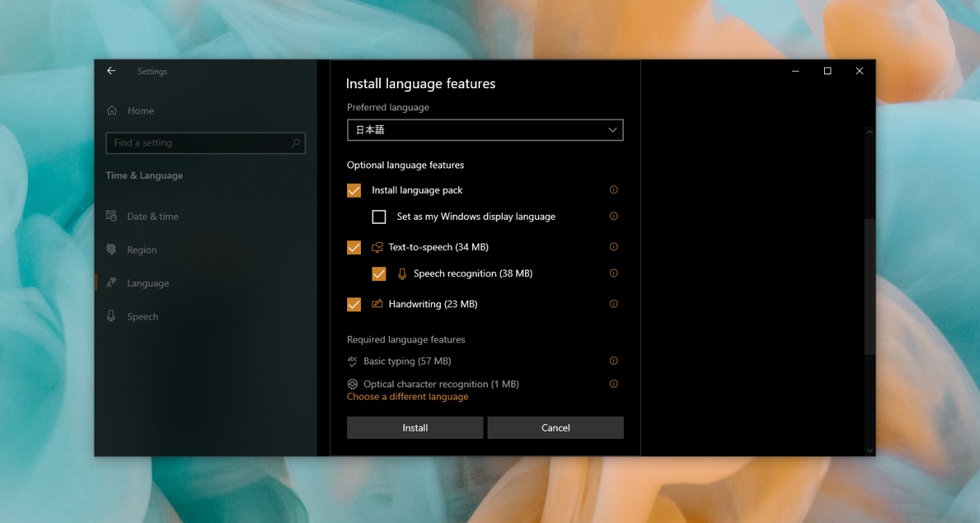Viewport: 980px width, 523px height.
Task: Go to Date & time settings
Action: [152, 217]
